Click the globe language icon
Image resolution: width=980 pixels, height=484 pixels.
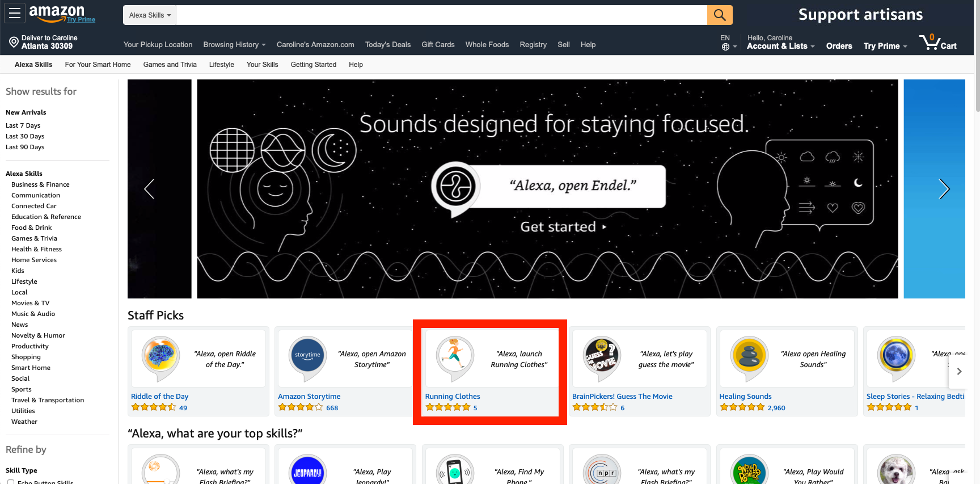(725, 47)
